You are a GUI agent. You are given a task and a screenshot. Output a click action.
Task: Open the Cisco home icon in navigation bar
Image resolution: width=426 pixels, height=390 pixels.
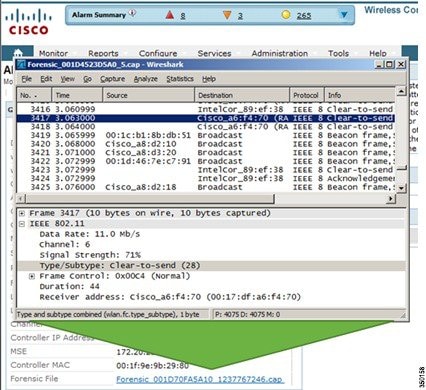coord(18,53)
